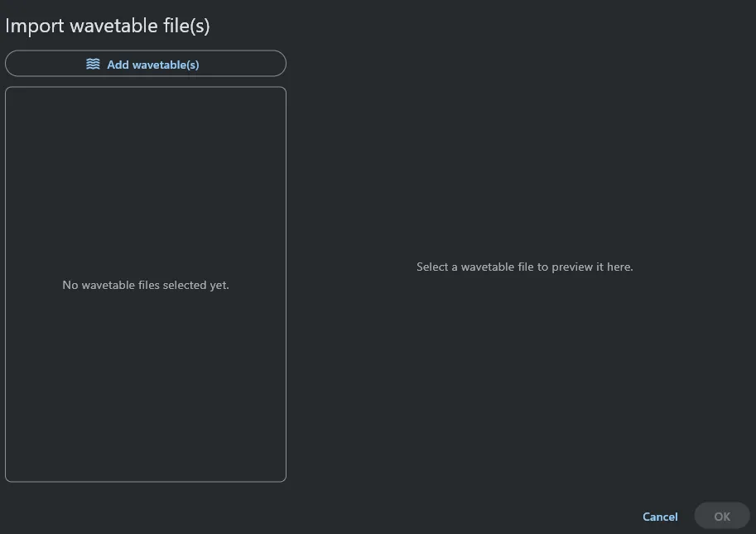756x534 pixels.
Task: Confirm the import with the OK button
Action: point(722,516)
